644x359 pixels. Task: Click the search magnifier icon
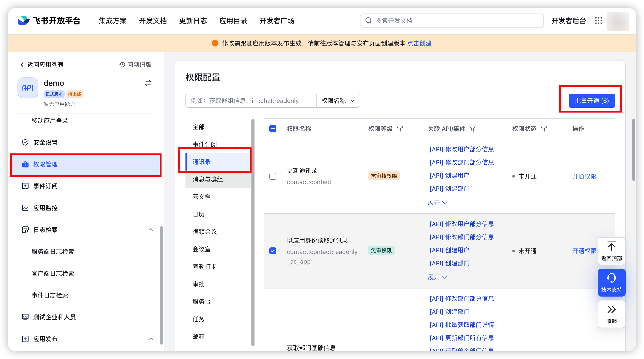point(369,21)
